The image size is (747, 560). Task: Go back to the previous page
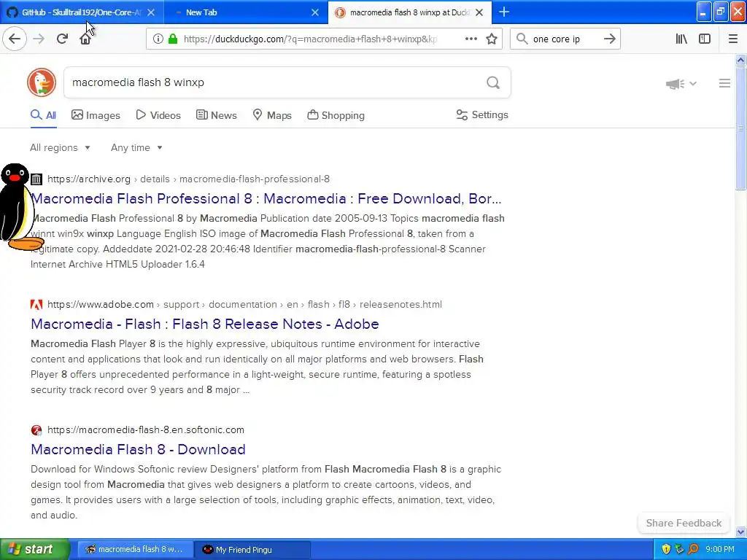[x=15, y=39]
